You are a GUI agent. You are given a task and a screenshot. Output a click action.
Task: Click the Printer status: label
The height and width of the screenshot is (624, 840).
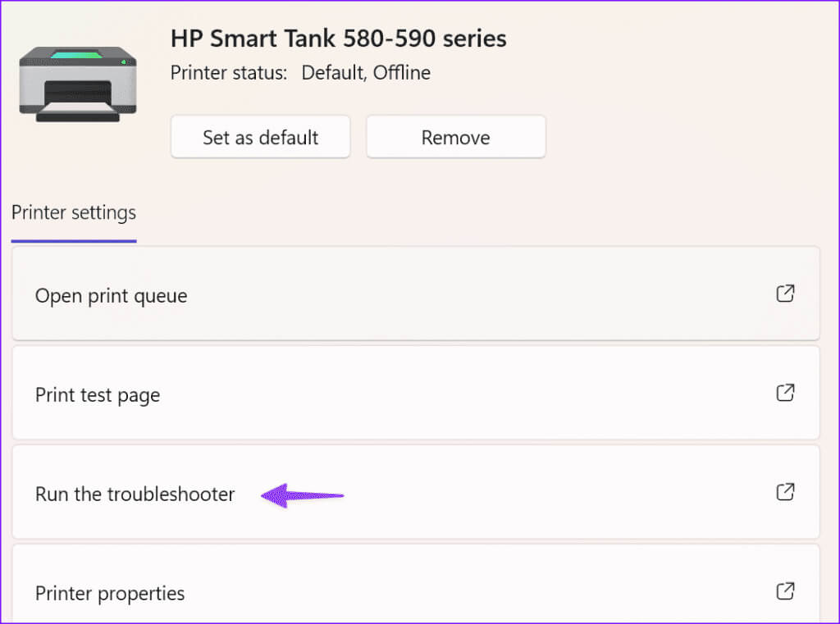pos(229,73)
